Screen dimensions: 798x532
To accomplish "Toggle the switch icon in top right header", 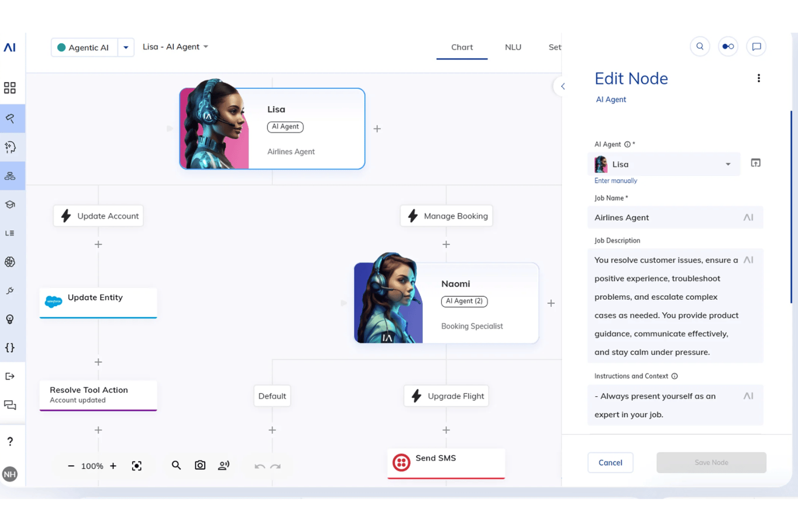I will 728,46.
